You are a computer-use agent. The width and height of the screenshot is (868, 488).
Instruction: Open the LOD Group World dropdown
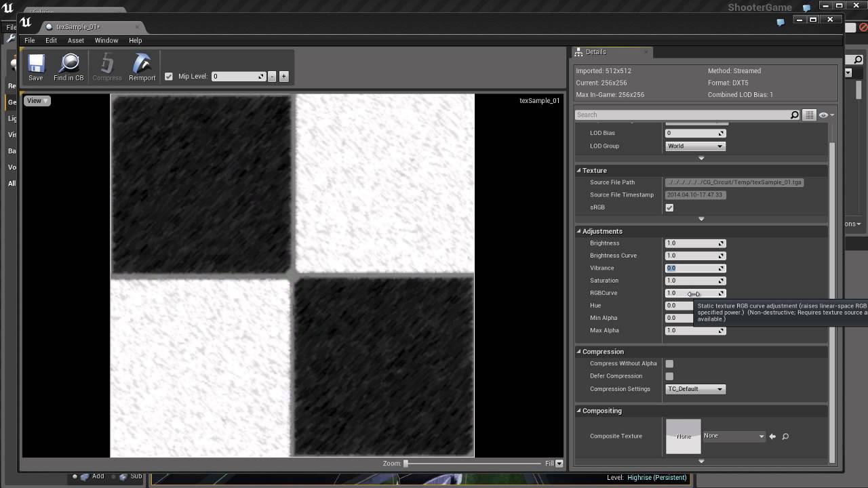click(x=695, y=146)
